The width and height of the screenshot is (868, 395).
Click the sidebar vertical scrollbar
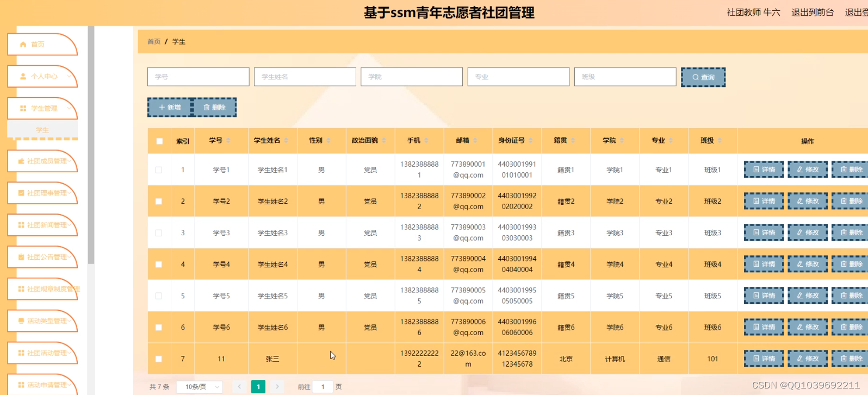click(x=91, y=145)
